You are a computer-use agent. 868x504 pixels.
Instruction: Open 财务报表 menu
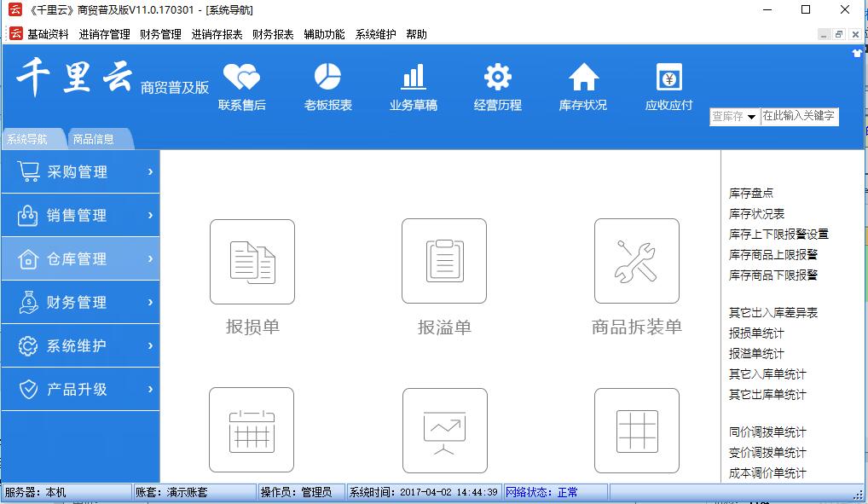pos(273,34)
